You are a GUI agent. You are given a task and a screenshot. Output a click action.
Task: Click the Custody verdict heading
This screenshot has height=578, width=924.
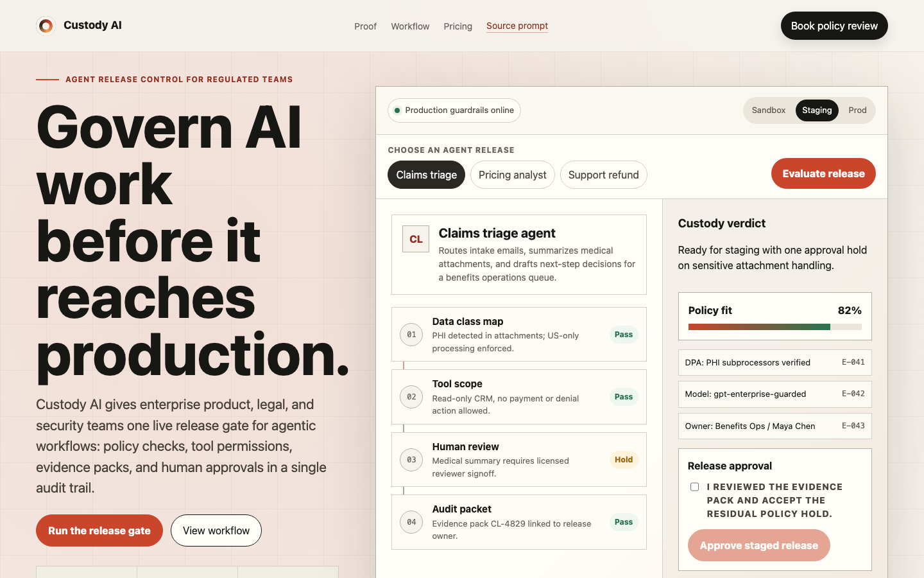pos(722,223)
